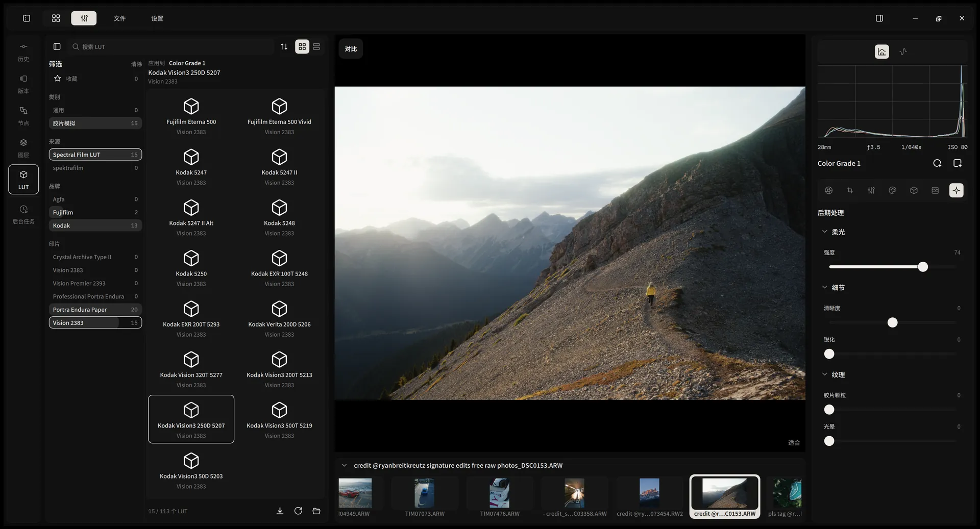This screenshot has width=980, height=529.
Task: Toggle the right side panel
Action: (879, 18)
